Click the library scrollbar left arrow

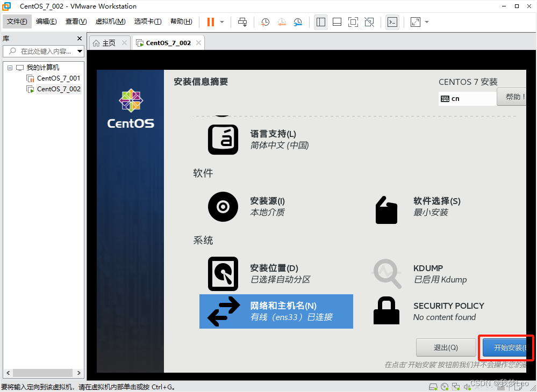[x=8, y=373]
